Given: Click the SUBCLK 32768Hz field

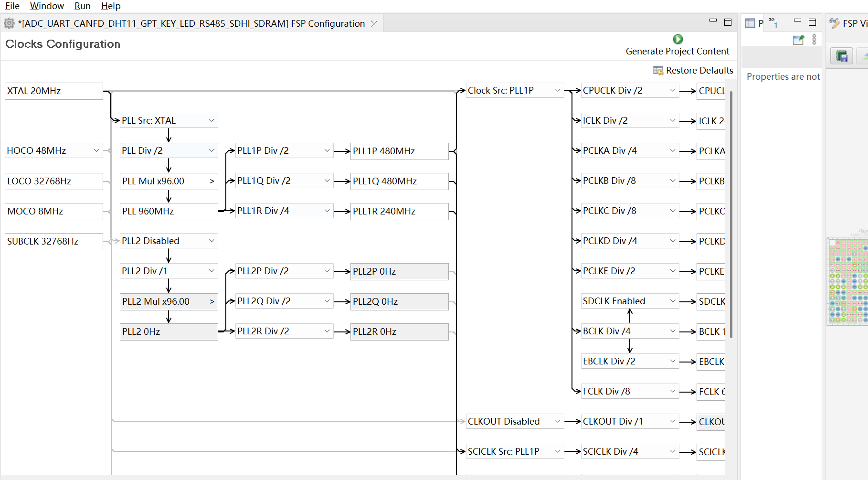Looking at the screenshot, I should pos(54,241).
